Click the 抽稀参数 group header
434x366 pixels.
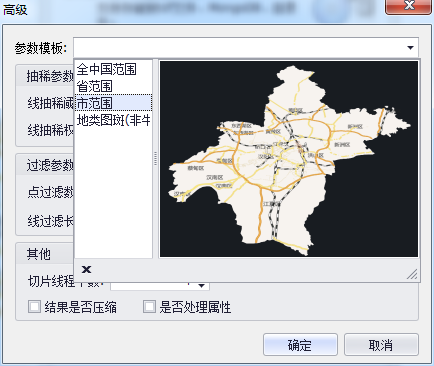(50, 76)
